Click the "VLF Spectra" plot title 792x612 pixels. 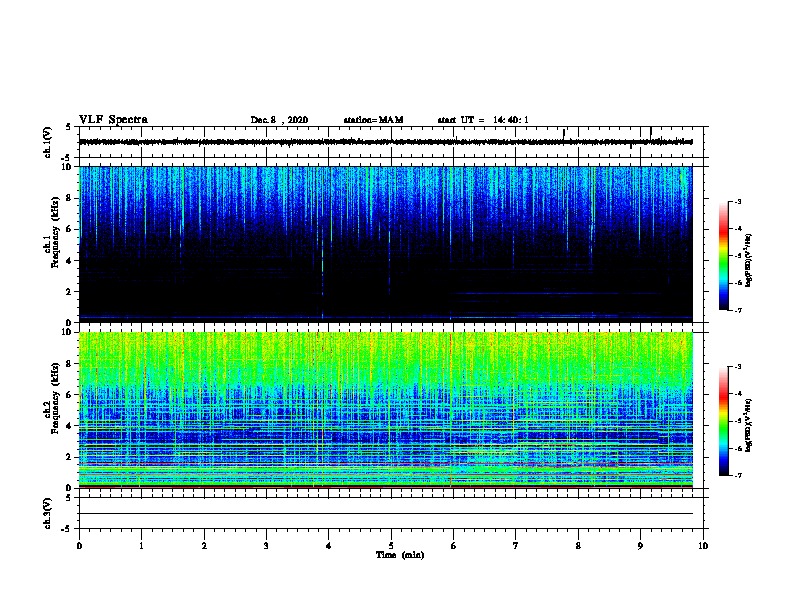pyautogui.click(x=113, y=120)
